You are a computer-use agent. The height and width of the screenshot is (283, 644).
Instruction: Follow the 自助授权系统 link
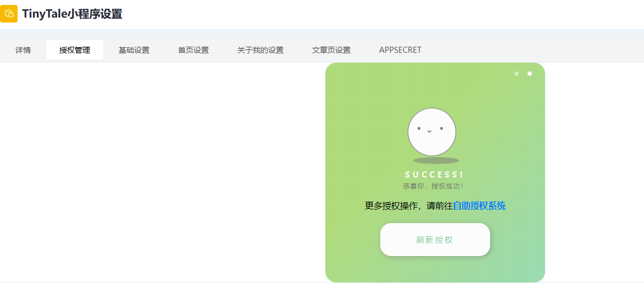tap(479, 206)
